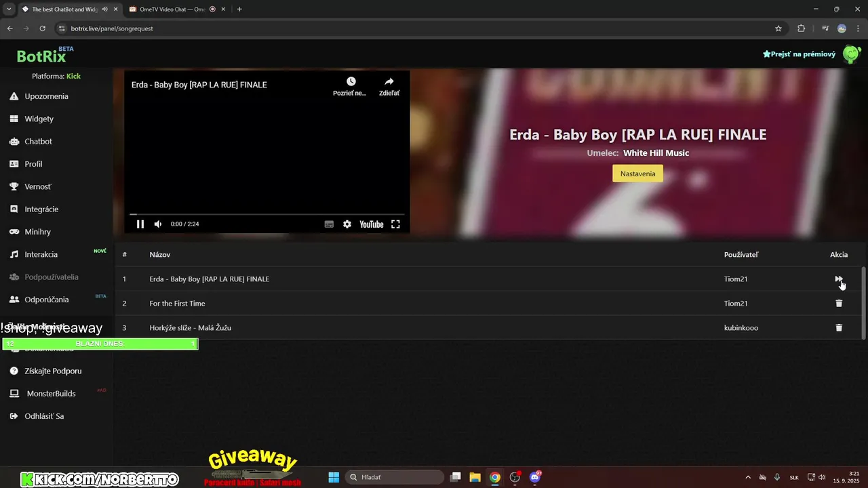Open the Vernosť sidebar section
The width and height of the screenshot is (868, 488).
point(38,186)
